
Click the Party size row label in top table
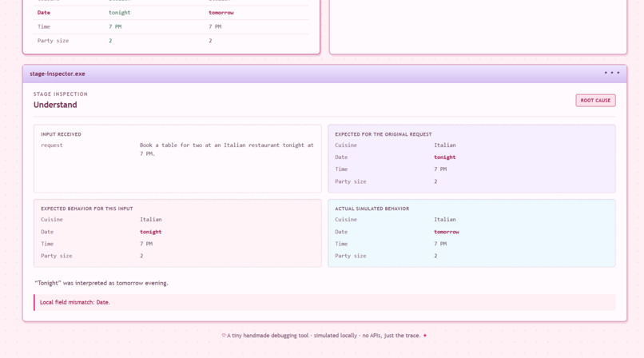click(x=53, y=40)
